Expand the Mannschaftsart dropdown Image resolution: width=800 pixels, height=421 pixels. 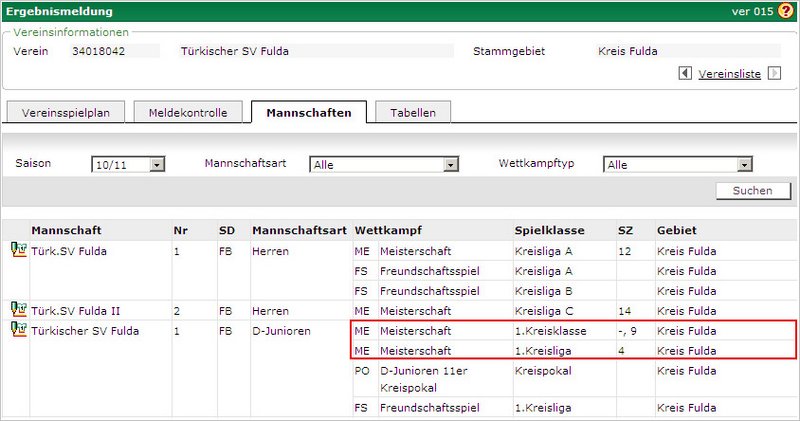click(451, 164)
